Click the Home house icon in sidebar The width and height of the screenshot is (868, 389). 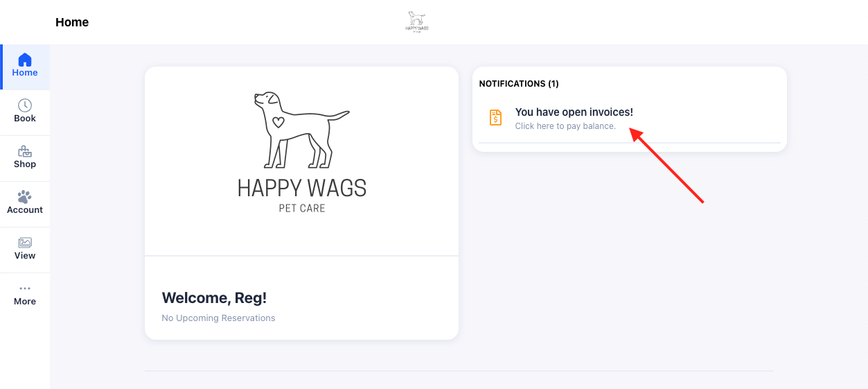pyautogui.click(x=25, y=60)
